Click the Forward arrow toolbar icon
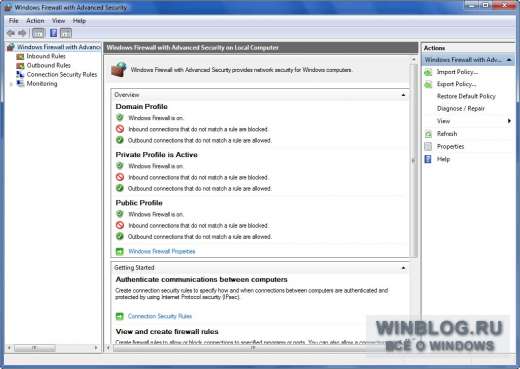The width and height of the screenshot is (520, 369). coord(22,33)
